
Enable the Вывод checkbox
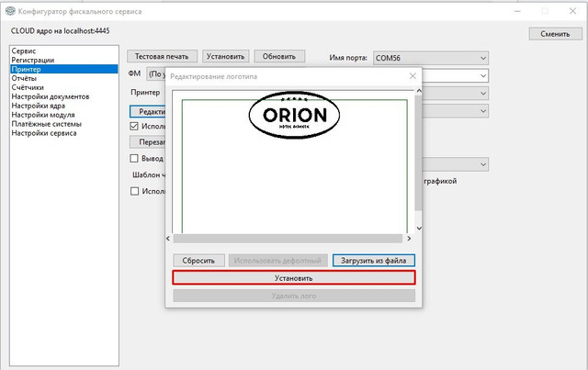(x=134, y=159)
